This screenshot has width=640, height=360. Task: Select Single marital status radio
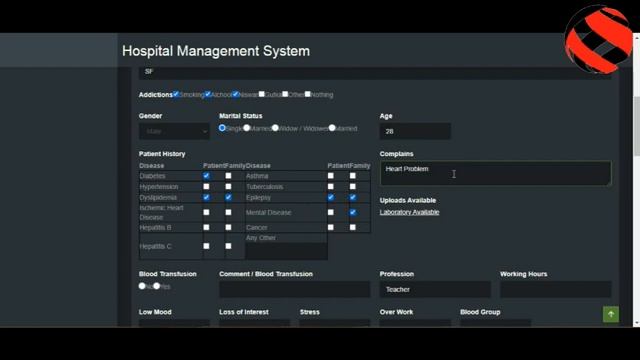coord(222,128)
